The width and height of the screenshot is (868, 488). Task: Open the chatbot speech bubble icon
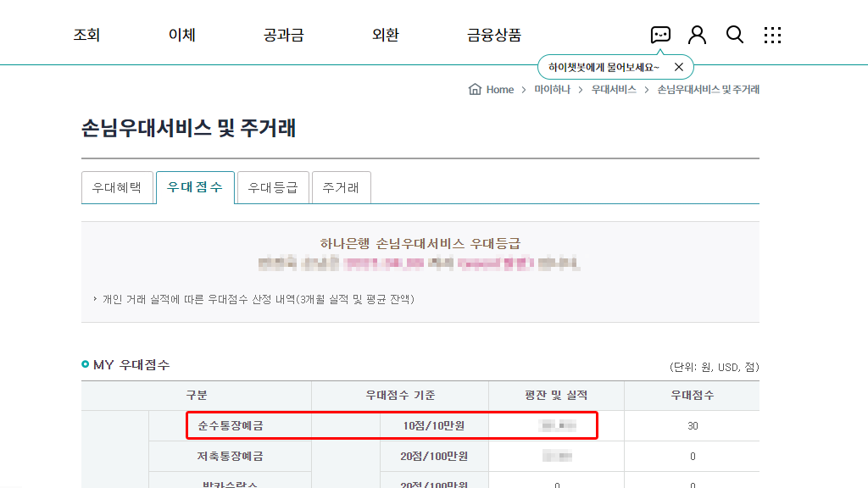659,35
